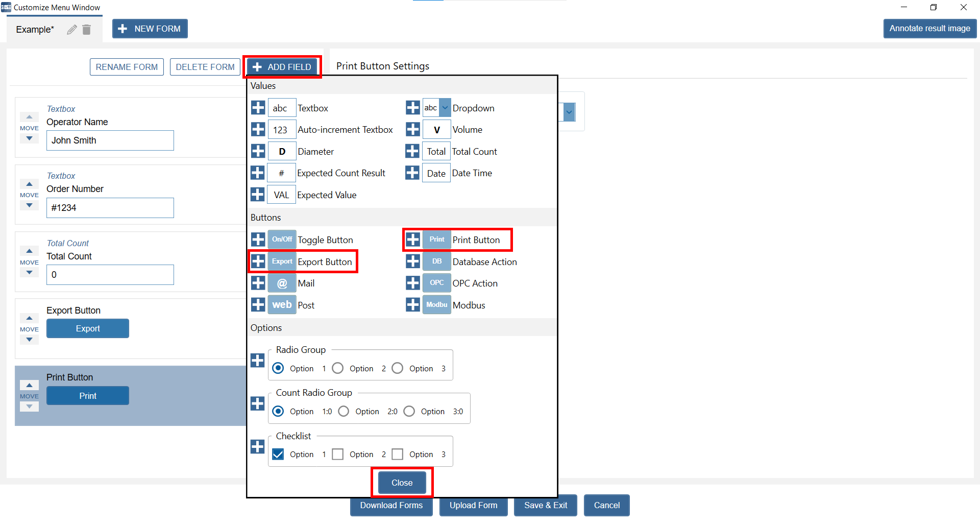Add a Modbus button field
The height and width of the screenshot is (525, 980).
[x=412, y=305]
